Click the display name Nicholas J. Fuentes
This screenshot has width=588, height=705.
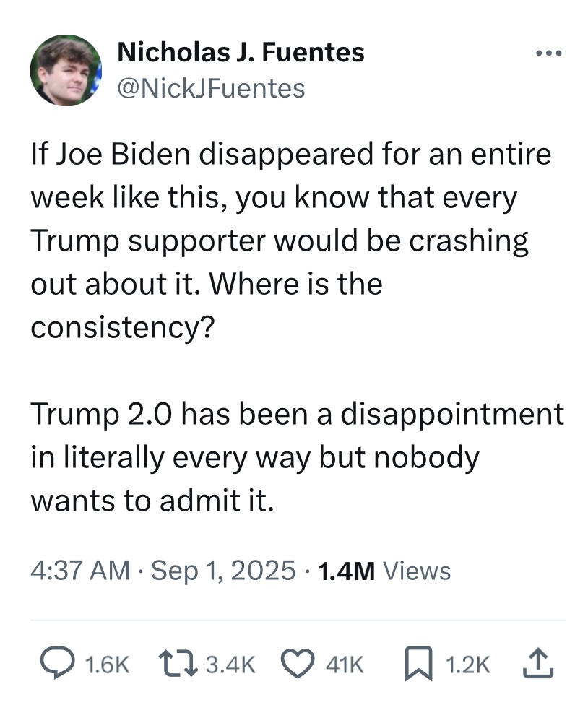pyautogui.click(x=241, y=52)
